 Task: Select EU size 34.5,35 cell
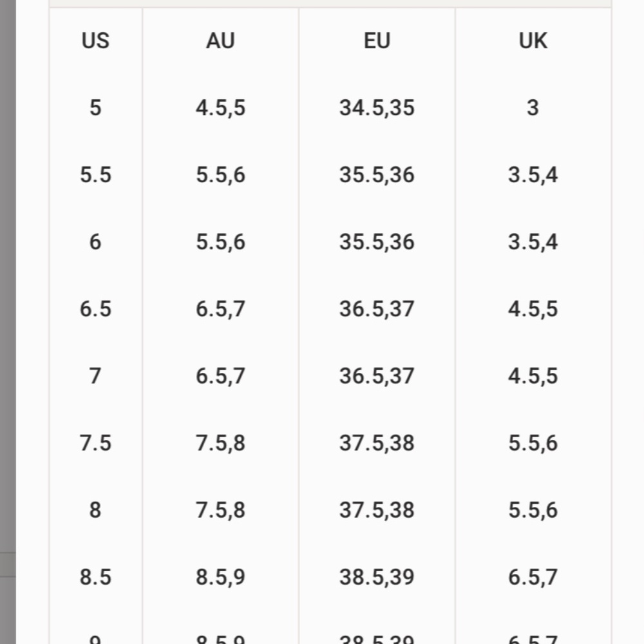(x=377, y=108)
